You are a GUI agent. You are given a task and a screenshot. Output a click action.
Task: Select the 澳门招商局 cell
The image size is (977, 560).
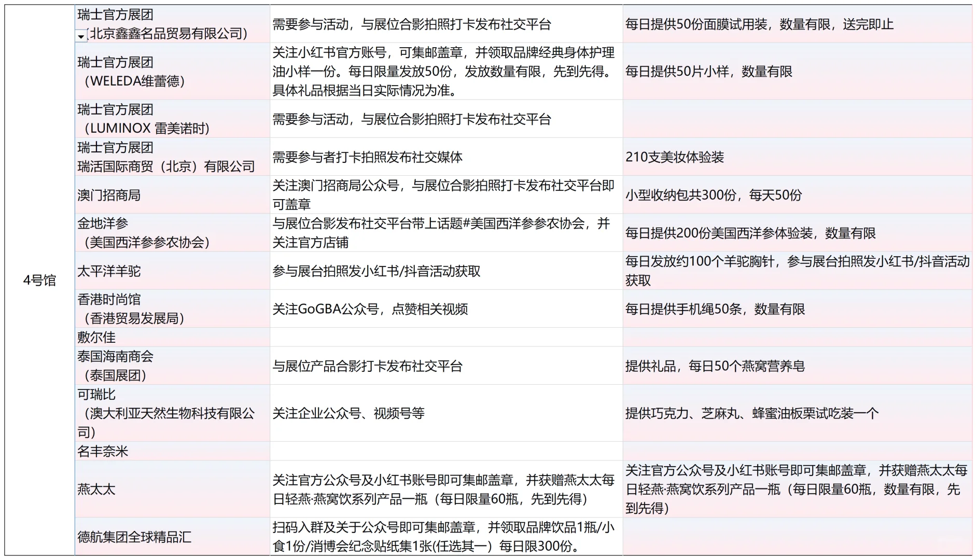[x=172, y=195]
